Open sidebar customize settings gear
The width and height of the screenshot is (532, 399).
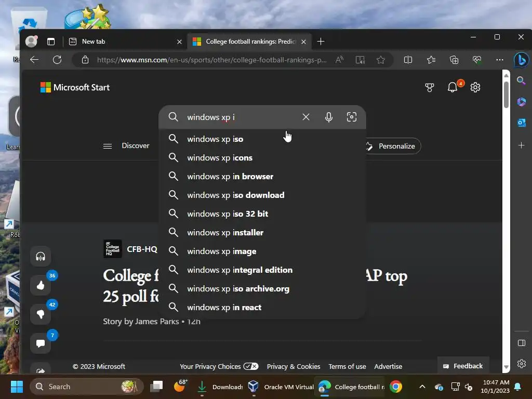pyautogui.click(x=522, y=364)
